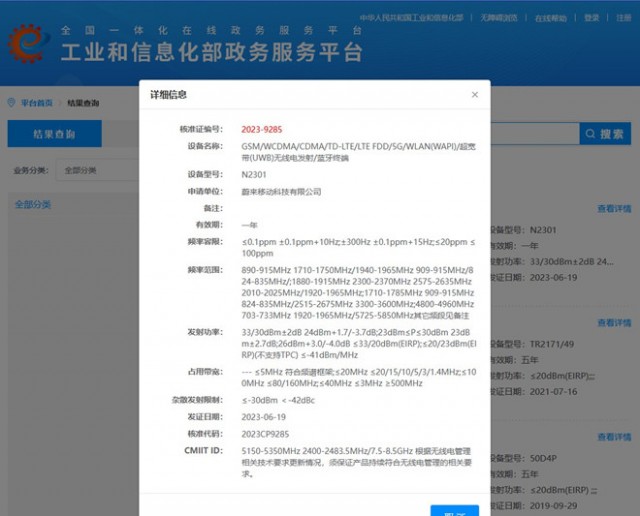
Task: Click 登录 in the top header
Action: click(x=591, y=18)
